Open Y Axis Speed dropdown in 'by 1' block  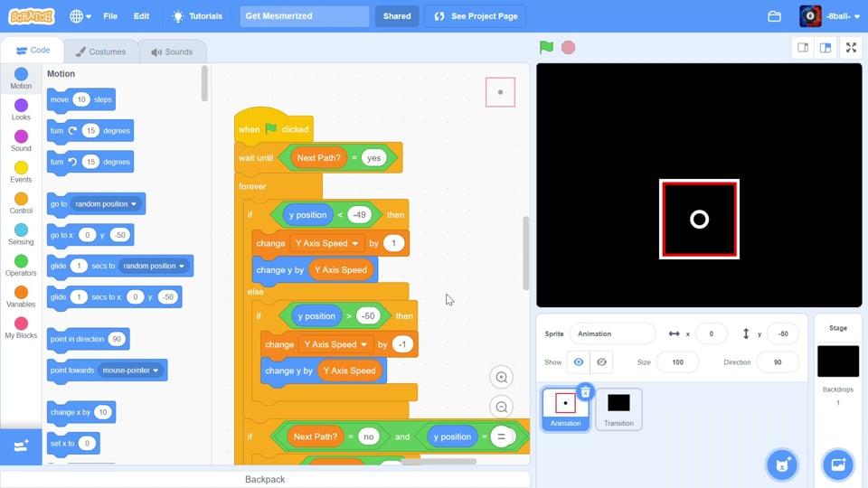click(x=326, y=243)
